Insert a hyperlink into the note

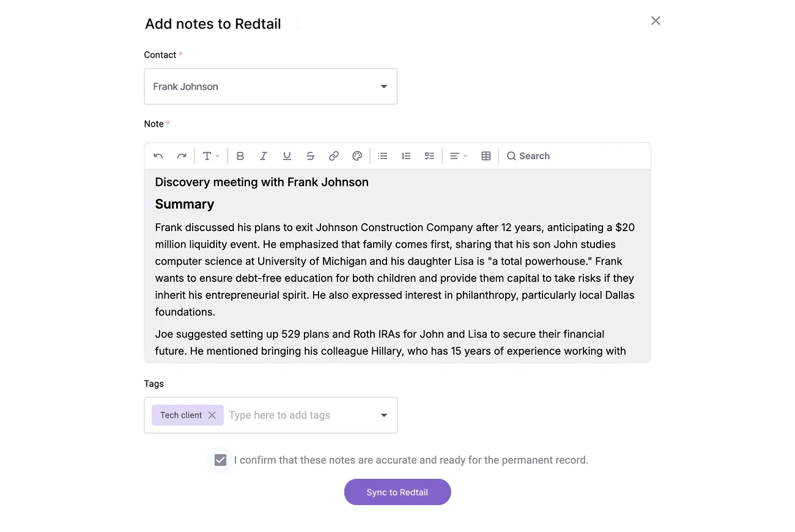(x=334, y=156)
